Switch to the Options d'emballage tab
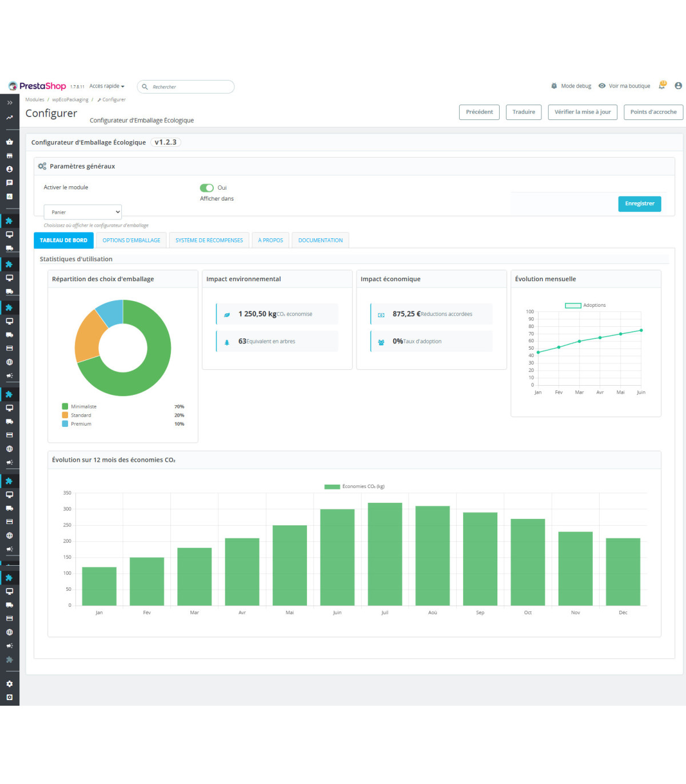The height and width of the screenshot is (784, 686). point(131,241)
